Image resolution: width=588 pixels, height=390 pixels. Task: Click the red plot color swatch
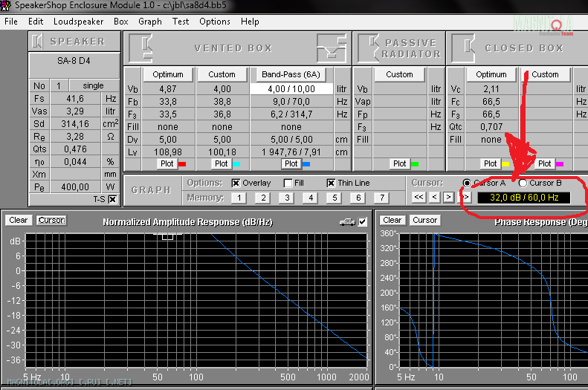pyautogui.click(x=182, y=164)
